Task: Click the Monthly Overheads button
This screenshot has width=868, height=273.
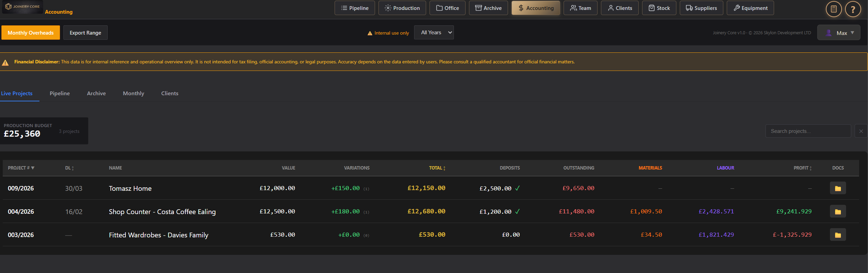Action: 31,33
